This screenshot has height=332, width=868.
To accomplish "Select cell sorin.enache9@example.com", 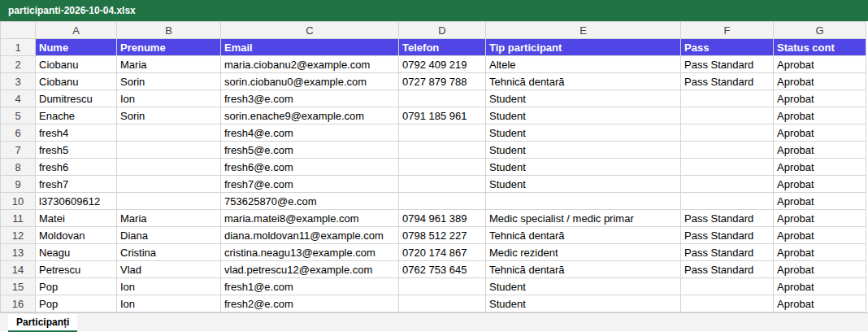I will pyautogui.click(x=310, y=116).
